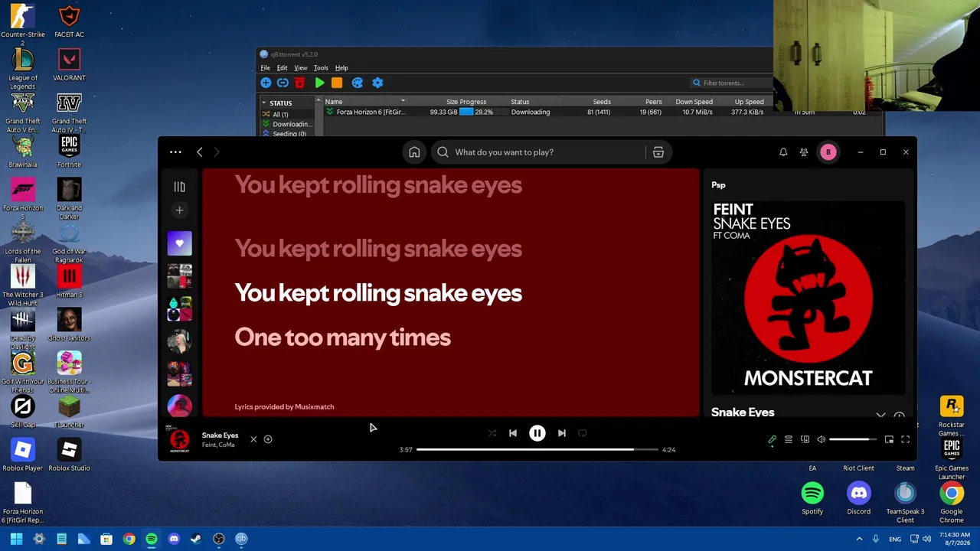Open the Tools menu in qBittorrent
Screen dimensions: 980x551
[x=321, y=68]
